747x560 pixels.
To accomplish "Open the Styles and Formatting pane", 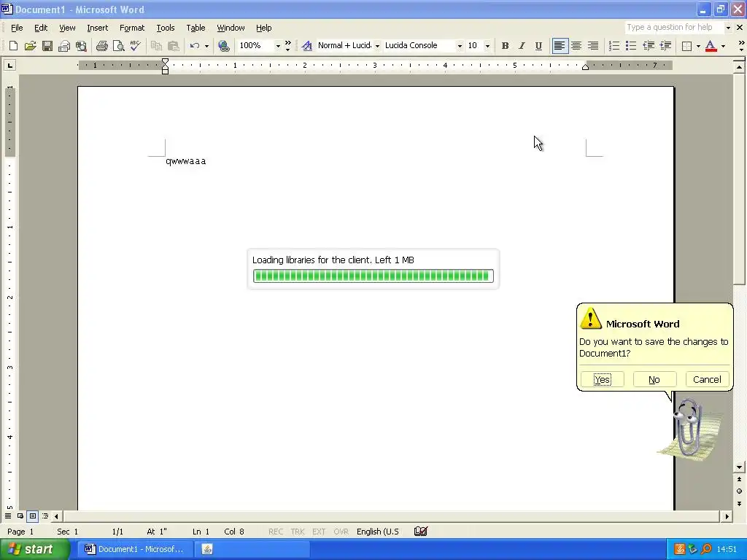I will (x=307, y=46).
